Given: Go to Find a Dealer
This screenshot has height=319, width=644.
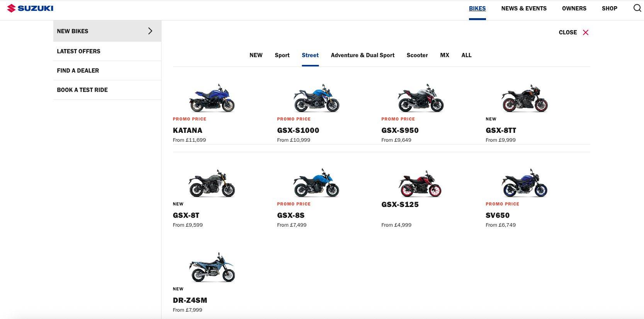Looking at the screenshot, I should point(78,71).
